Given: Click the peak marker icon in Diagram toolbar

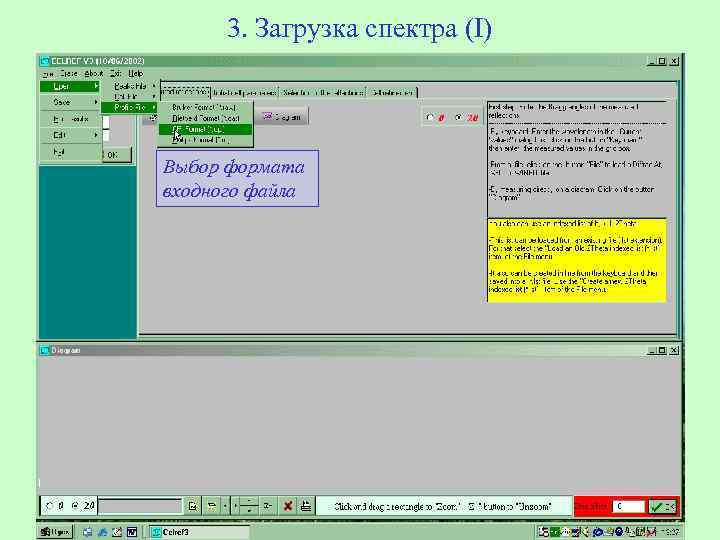Looking at the screenshot, I should pos(212,506).
